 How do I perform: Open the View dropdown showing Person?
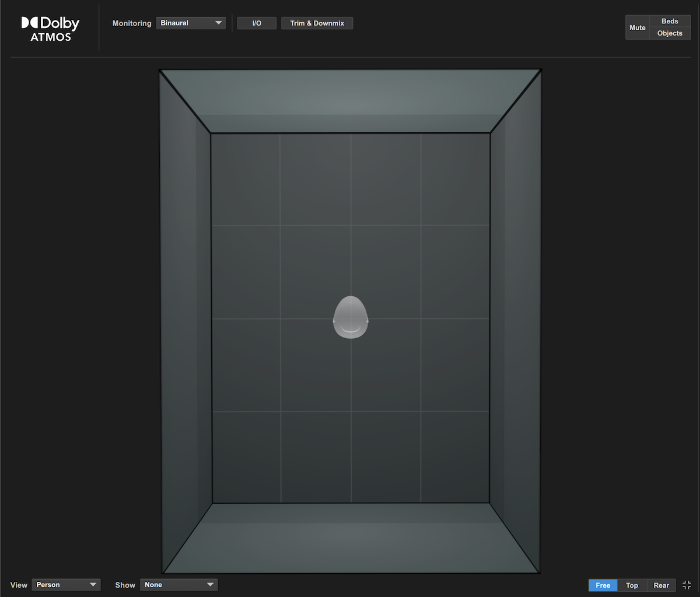pyautogui.click(x=66, y=584)
